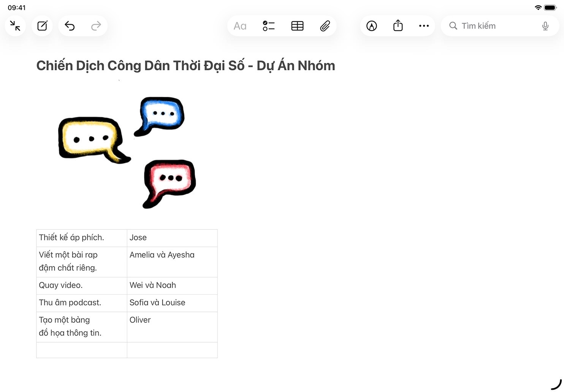Click the 'Quay video.' table cell
This screenshot has width=564, height=392.
[x=81, y=285]
